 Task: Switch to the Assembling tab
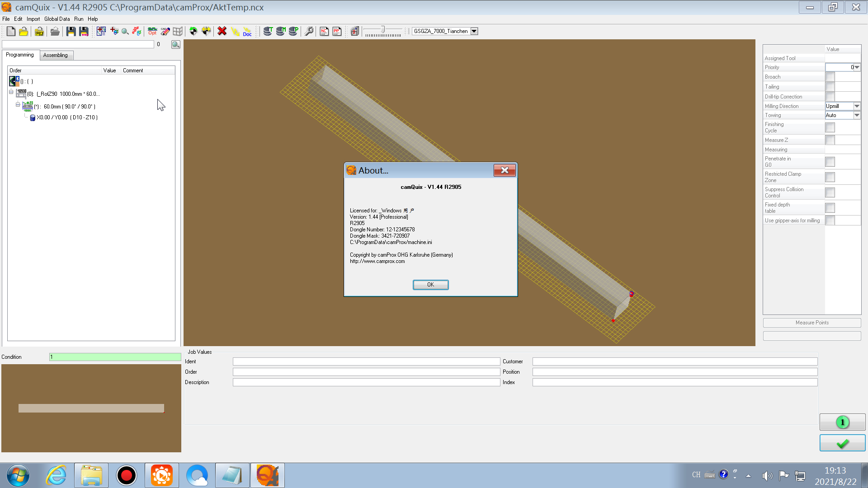56,55
